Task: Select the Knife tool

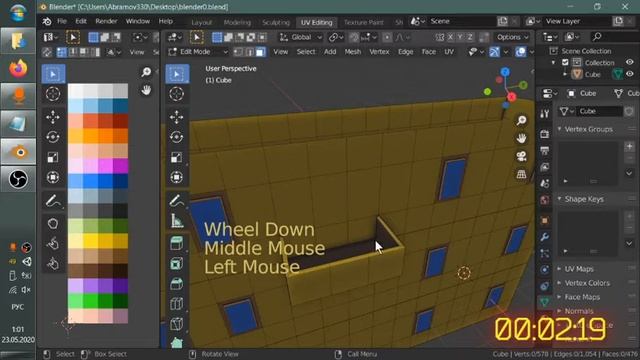Action: click(177, 324)
